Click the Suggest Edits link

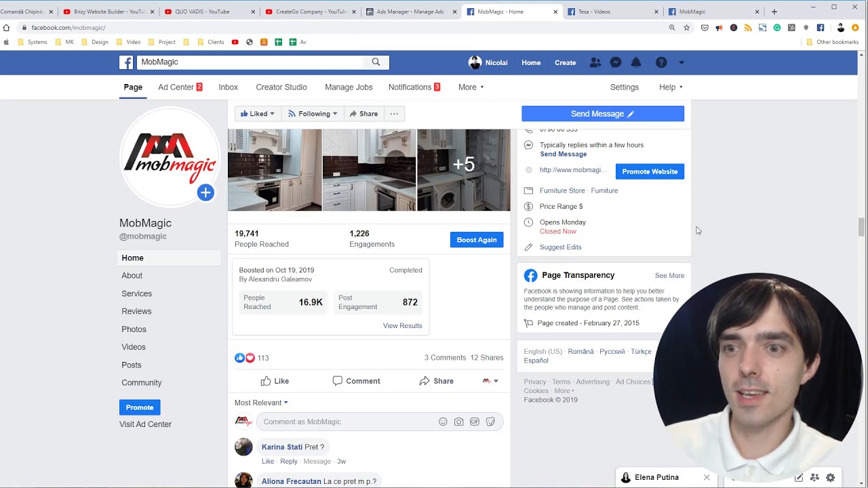(560, 247)
